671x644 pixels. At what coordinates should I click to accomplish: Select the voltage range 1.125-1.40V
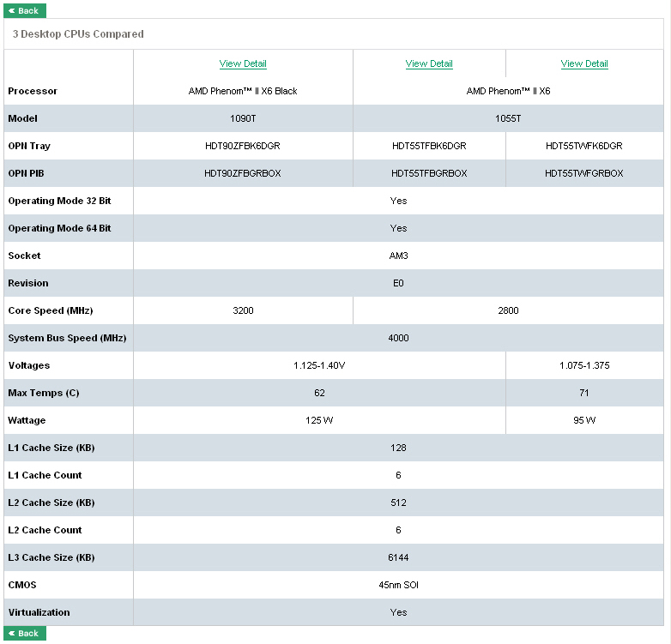coord(319,365)
